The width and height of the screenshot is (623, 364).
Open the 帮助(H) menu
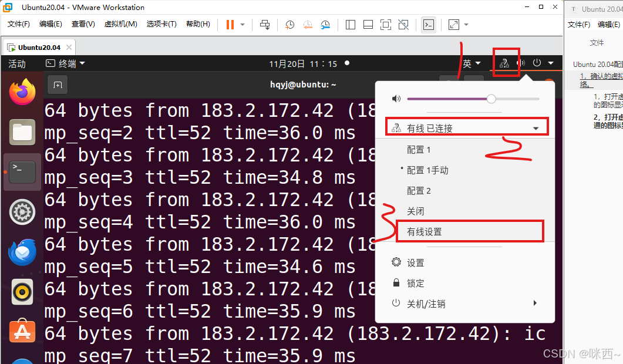(x=198, y=24)
